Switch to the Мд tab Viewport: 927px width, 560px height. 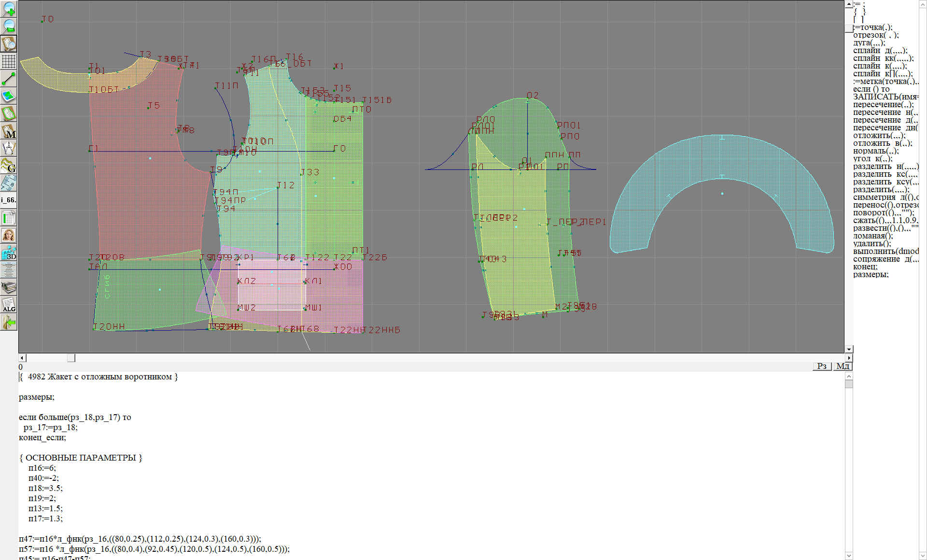[x=843, y=366]
